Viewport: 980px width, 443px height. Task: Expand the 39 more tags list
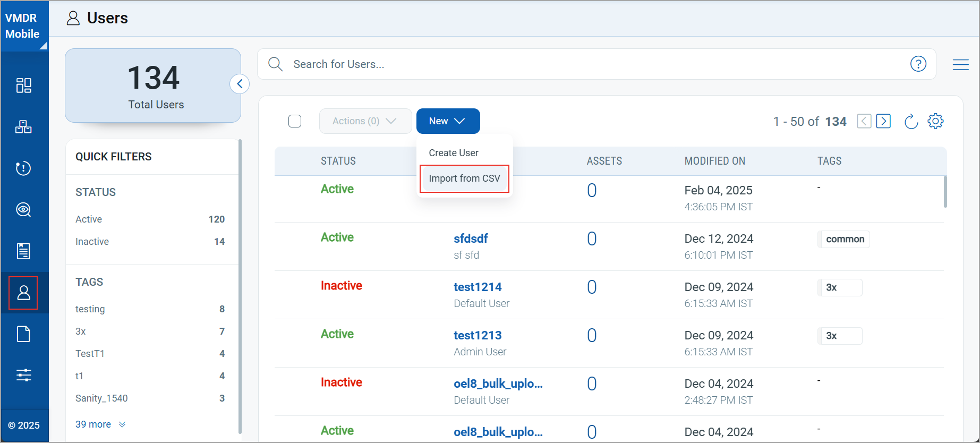pyautogui.click(x=100, y=424)
